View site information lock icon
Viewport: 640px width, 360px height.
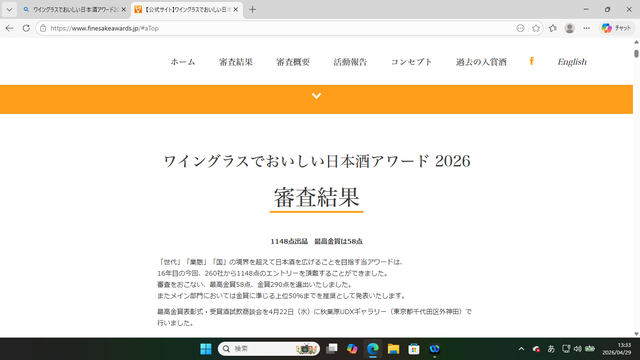[43, 28]
